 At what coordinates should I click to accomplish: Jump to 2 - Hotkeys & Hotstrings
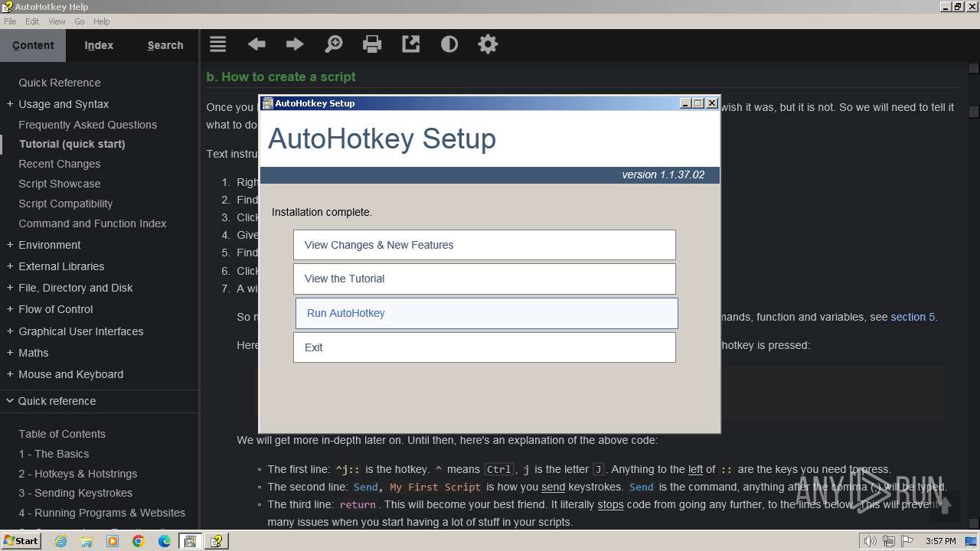click(x=78, y=474)
